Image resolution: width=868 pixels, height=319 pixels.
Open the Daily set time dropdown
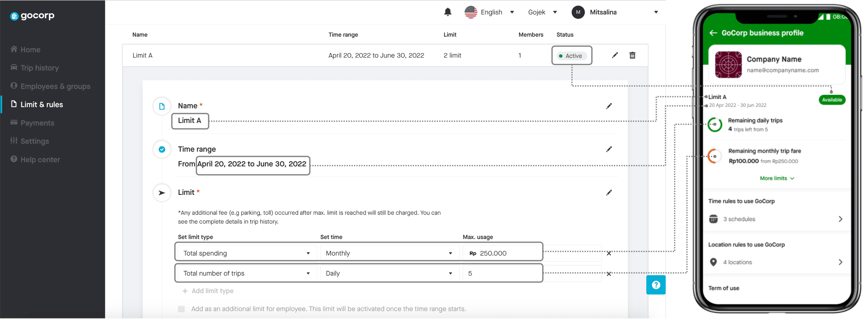389,274
